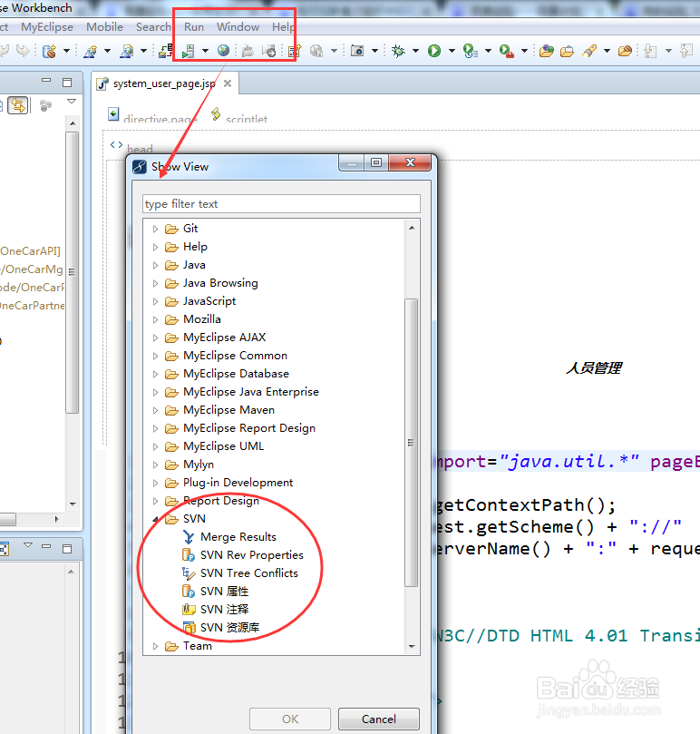The width and height of the screenshot is (700, 734).
Task: Expand the Help category
Action: click(155, 247)
